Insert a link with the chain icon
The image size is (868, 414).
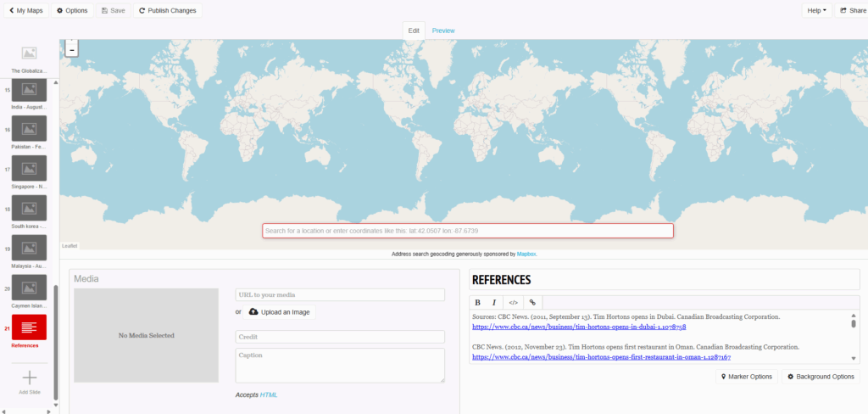(x=532, y=302)
